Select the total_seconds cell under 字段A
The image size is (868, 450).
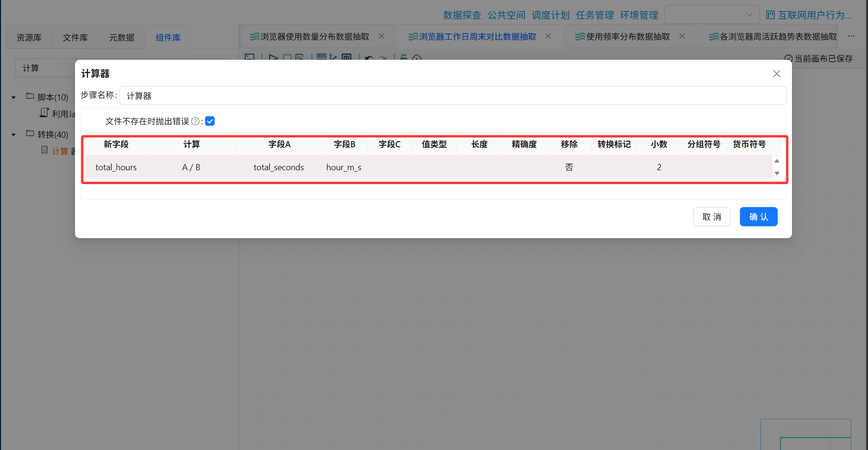pyautogui.click(x=279, y=167)
